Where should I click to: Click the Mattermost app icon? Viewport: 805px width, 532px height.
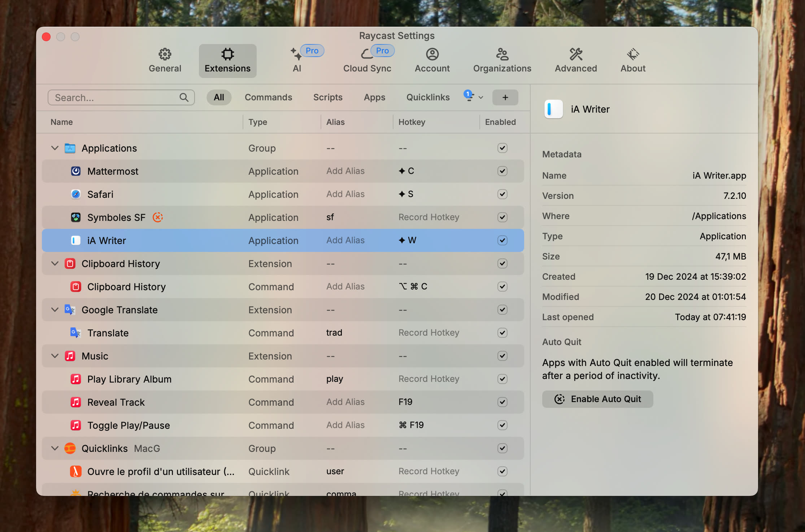tap(75, 171)
